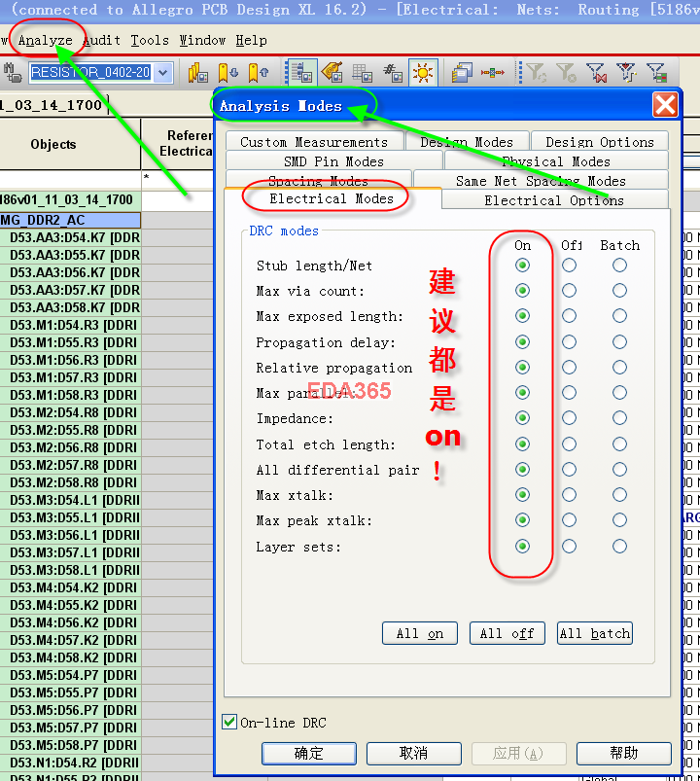This screenshot has height=781, width=700.
Task: Set Max via count to Batch
Action: point(619,291)
